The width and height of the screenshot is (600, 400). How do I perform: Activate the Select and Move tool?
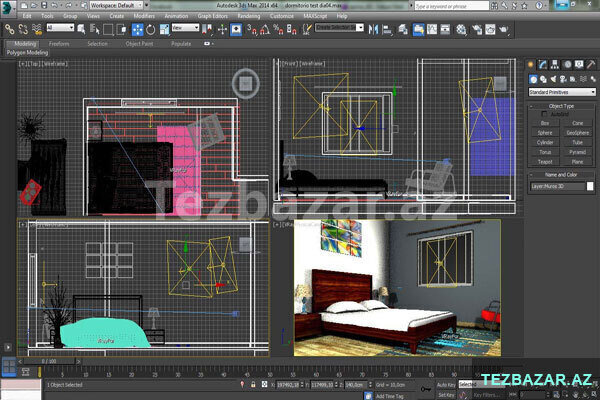137,29
